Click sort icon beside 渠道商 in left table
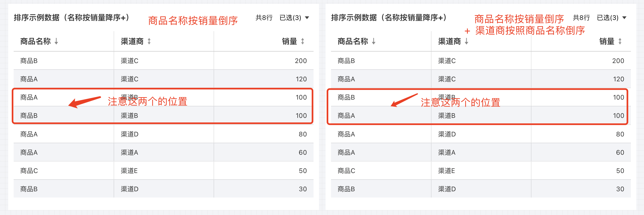This screenshot has height=215, width=644. click(149, 41)
